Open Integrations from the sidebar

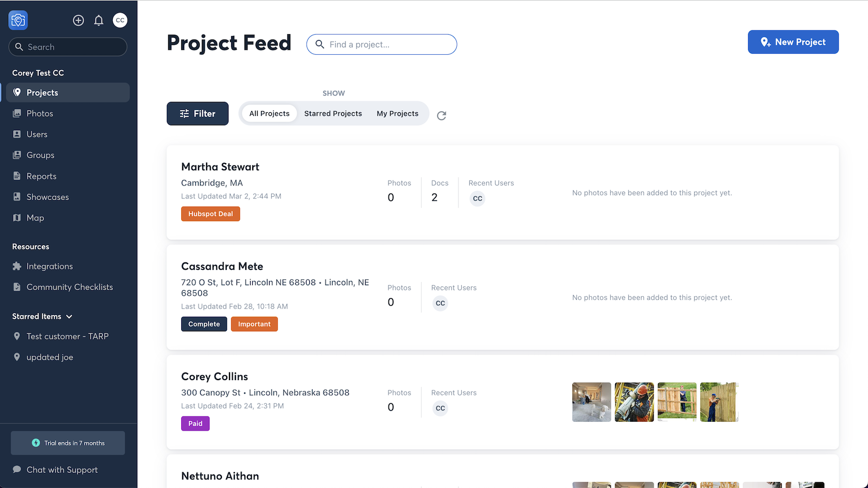[49, 266]
